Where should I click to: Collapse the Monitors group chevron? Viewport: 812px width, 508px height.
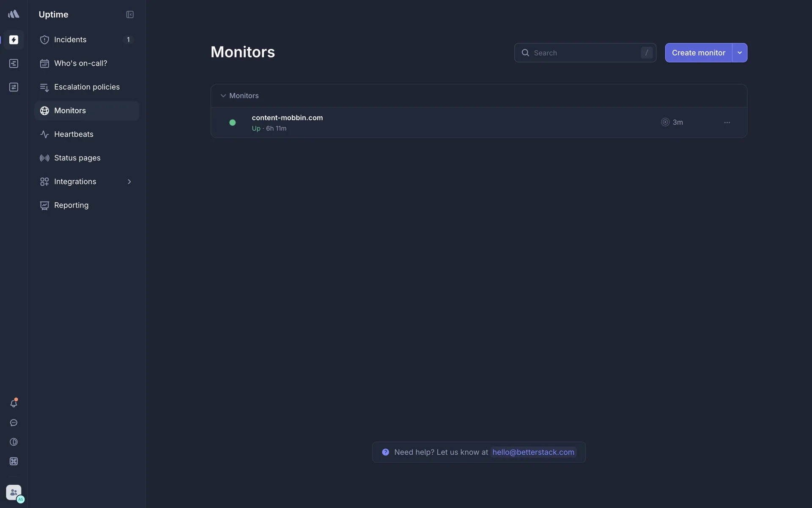pos(223,96)
